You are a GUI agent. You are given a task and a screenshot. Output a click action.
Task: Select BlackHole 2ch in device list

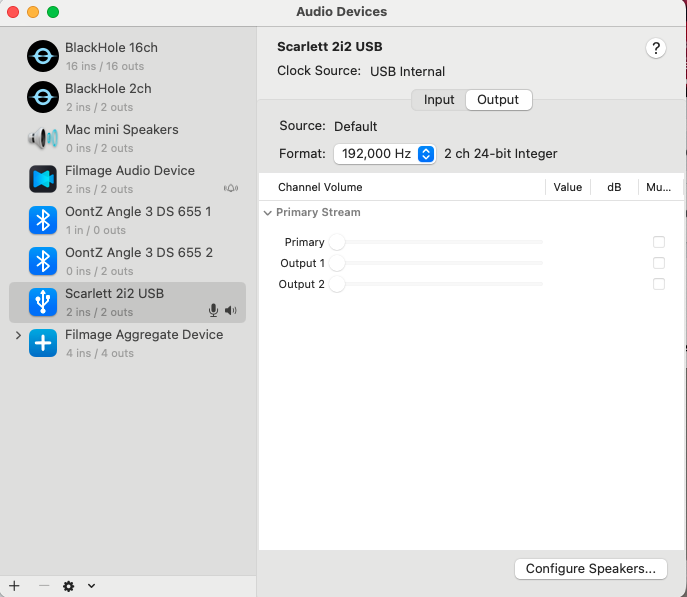(108, 88)
